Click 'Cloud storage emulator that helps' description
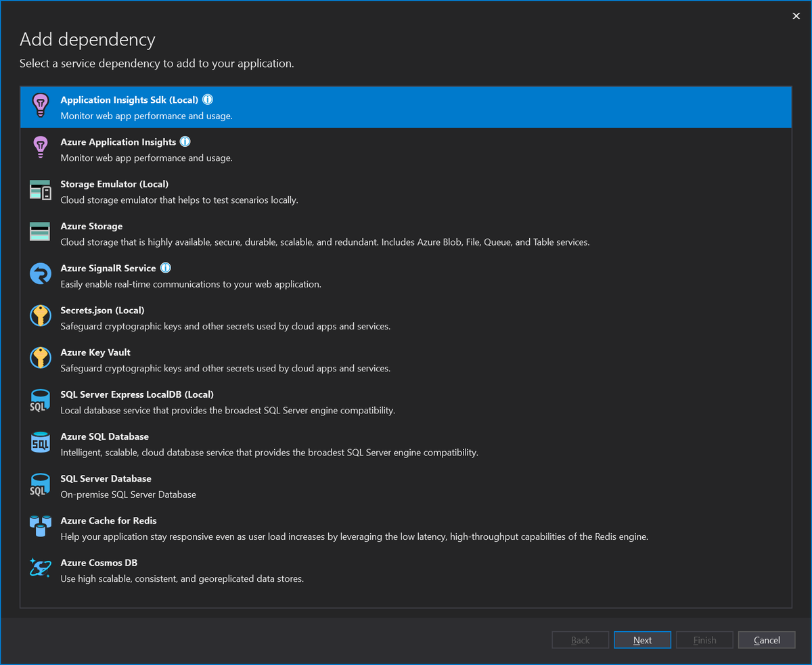The height and width of the screenshot is (665, 812). (x=179, y=200)
